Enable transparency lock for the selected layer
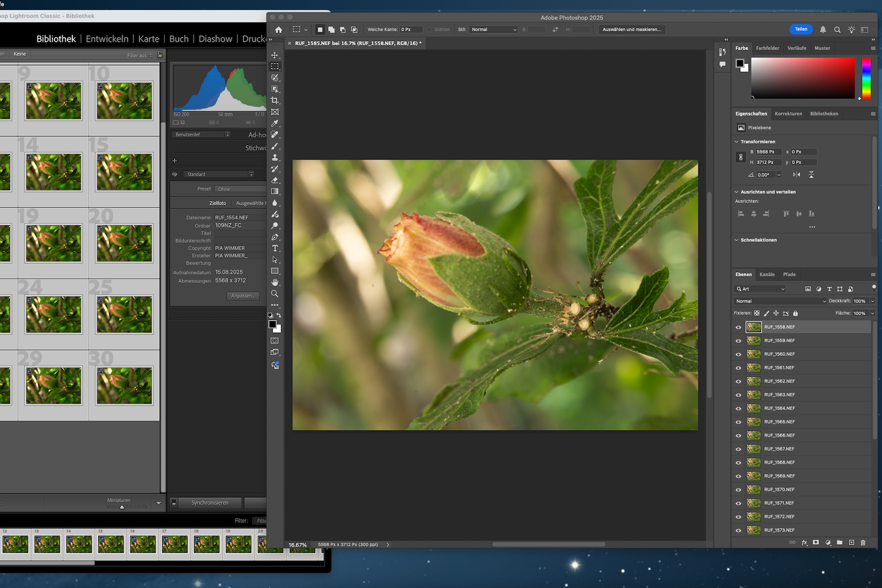Screen dimensions: 882x588 click(757, 313)
